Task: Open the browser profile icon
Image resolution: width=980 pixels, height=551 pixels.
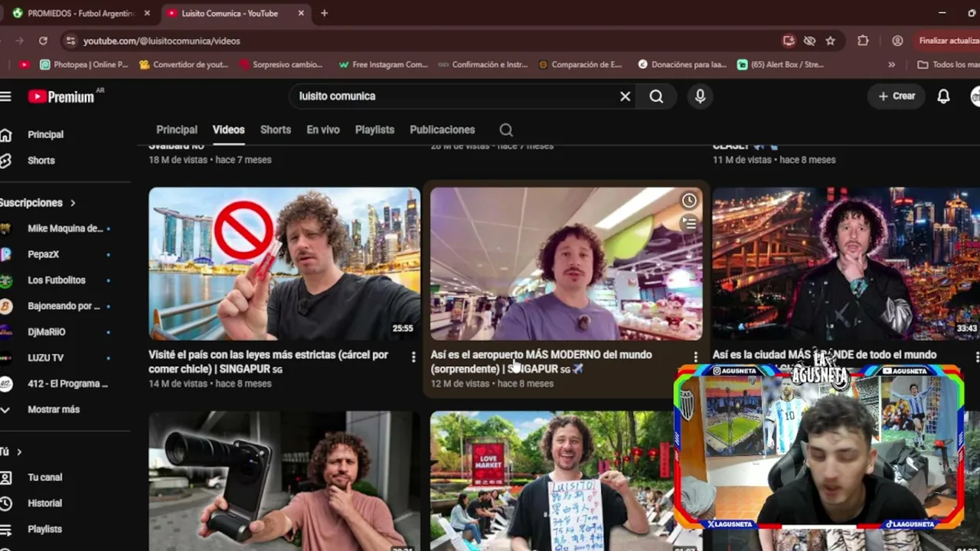Action: pyautogui.click(x=897, y=41)
